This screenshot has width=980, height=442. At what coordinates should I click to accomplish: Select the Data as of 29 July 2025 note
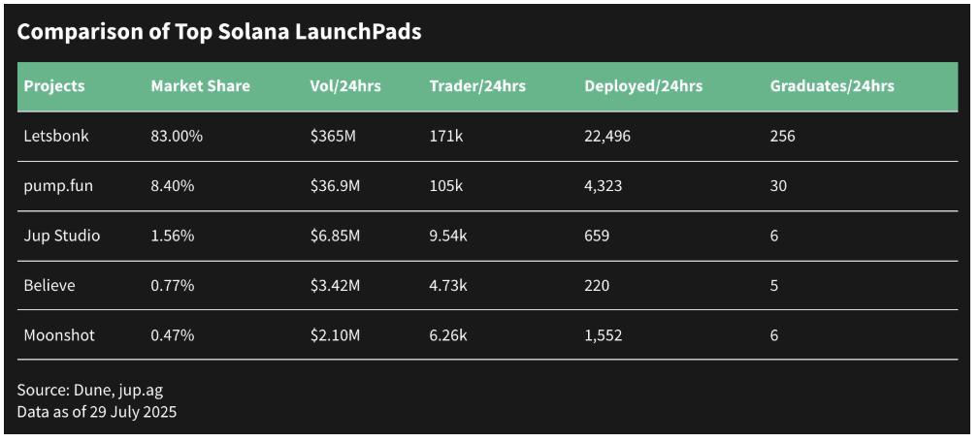[97, 411]
